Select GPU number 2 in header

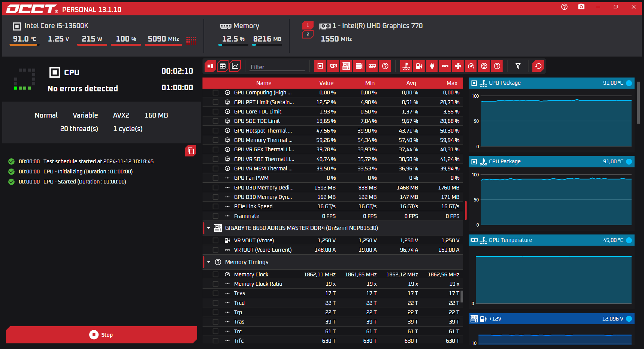(308, 34)
